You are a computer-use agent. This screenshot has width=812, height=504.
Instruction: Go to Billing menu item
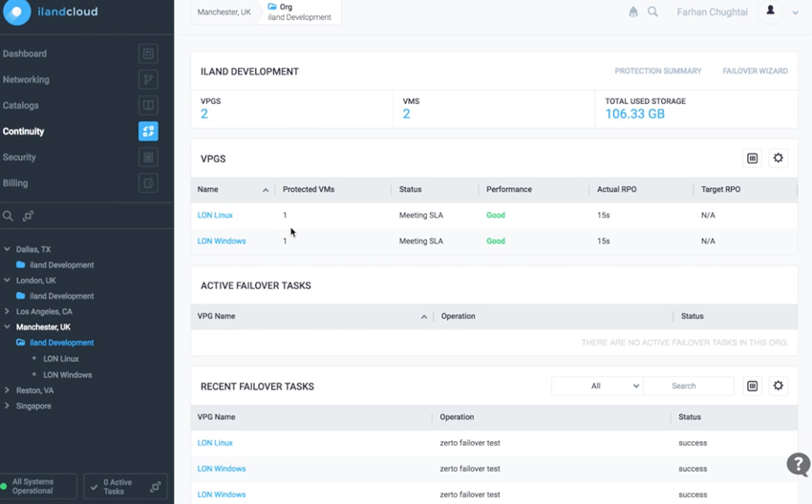(x=15, y=182)
